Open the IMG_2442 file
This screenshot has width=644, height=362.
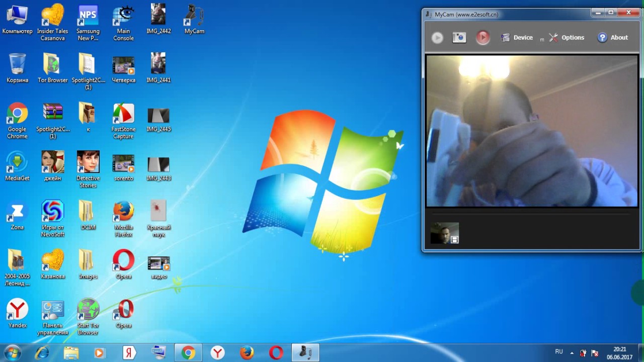(158, 20)
